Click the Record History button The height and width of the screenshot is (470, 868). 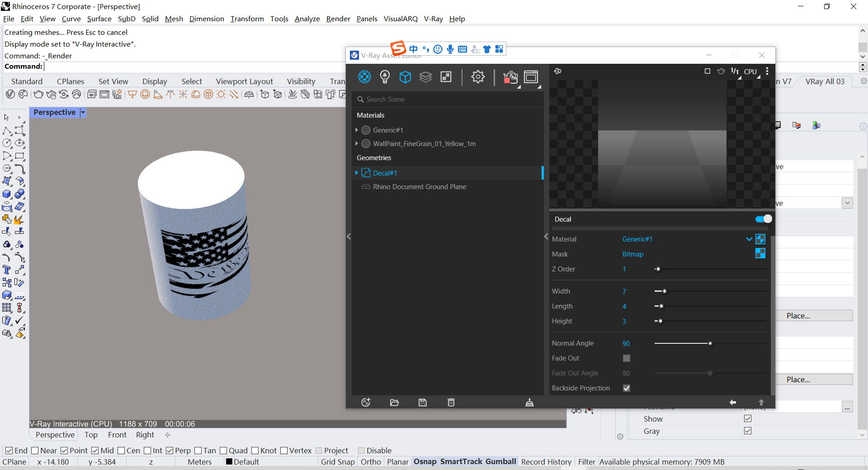tap(546, 462)
